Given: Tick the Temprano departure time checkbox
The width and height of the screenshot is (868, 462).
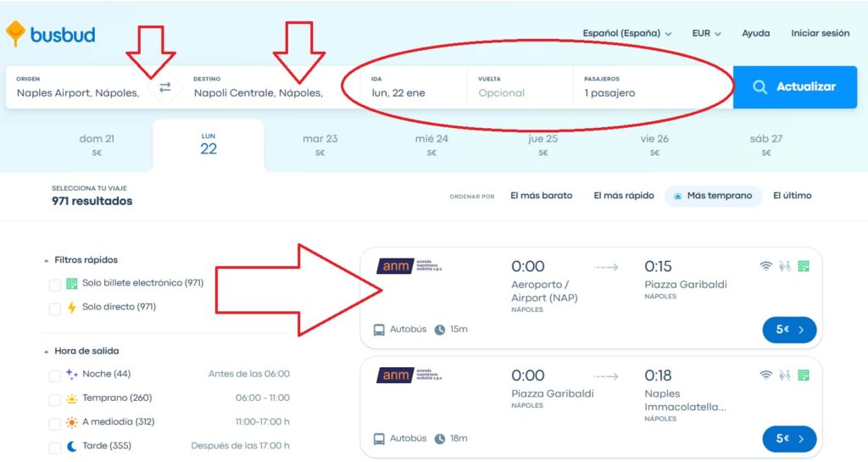Looking at the screenshot, I should pos(55,399).
